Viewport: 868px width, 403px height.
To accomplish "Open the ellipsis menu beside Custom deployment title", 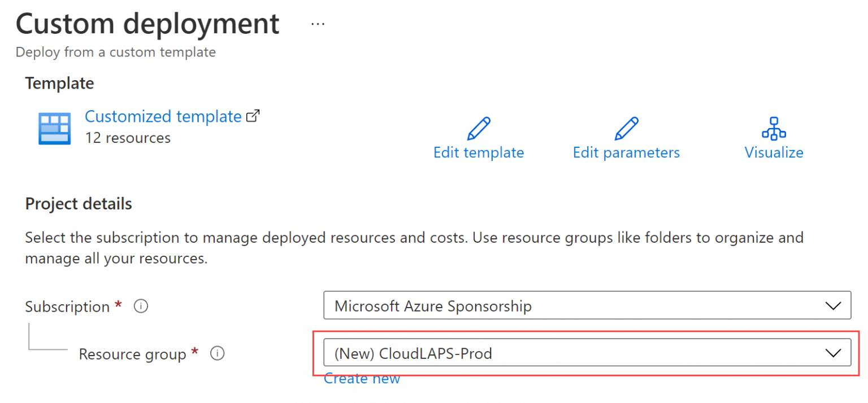I will point(318,23).
